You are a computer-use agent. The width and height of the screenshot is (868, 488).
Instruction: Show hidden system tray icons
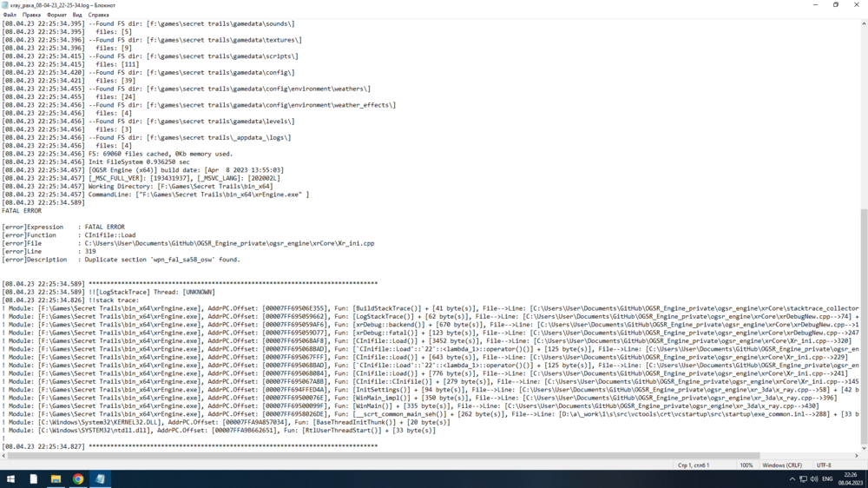click(792, 479)
